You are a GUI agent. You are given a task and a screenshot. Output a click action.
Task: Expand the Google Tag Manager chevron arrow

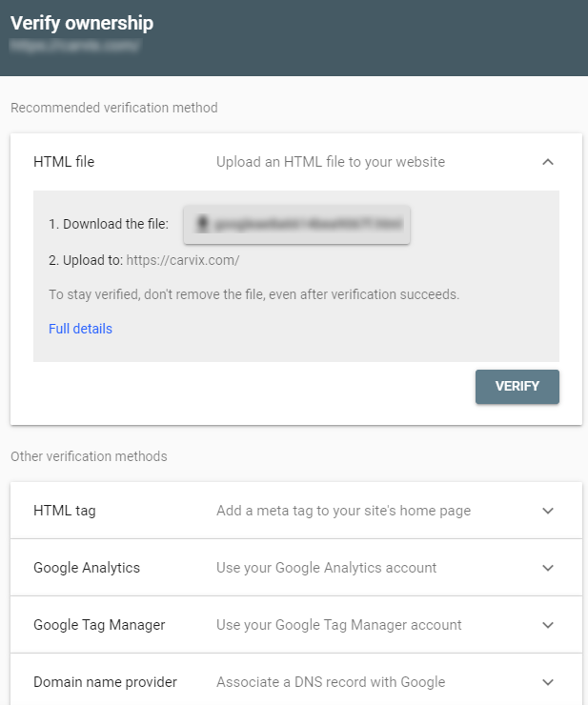[x=547, y=625]
